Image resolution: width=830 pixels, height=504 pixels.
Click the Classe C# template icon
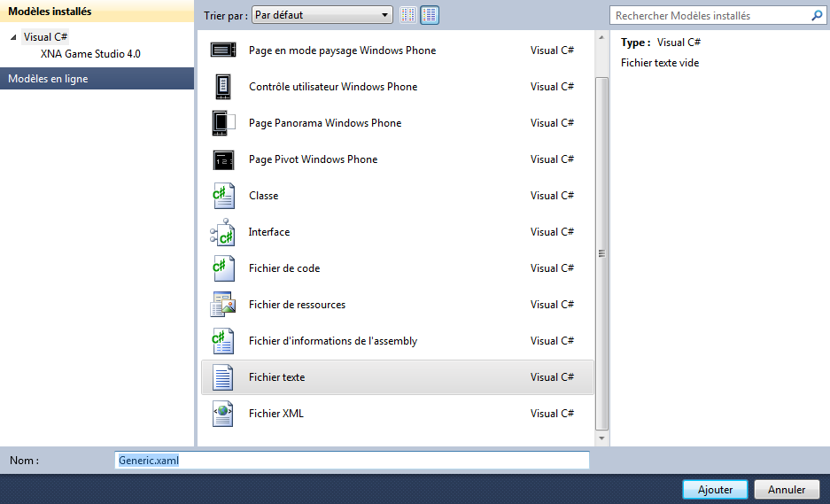(x=223, y=196)
